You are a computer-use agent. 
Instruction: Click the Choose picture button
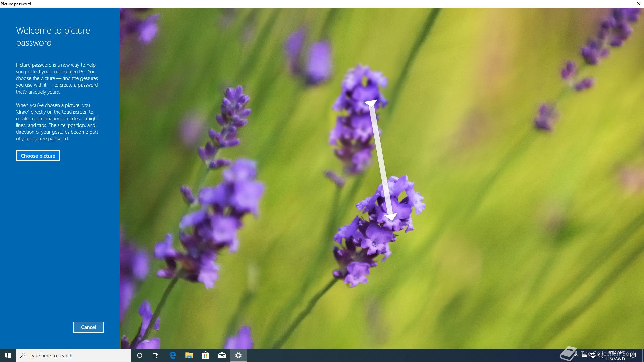pos(38,156)
